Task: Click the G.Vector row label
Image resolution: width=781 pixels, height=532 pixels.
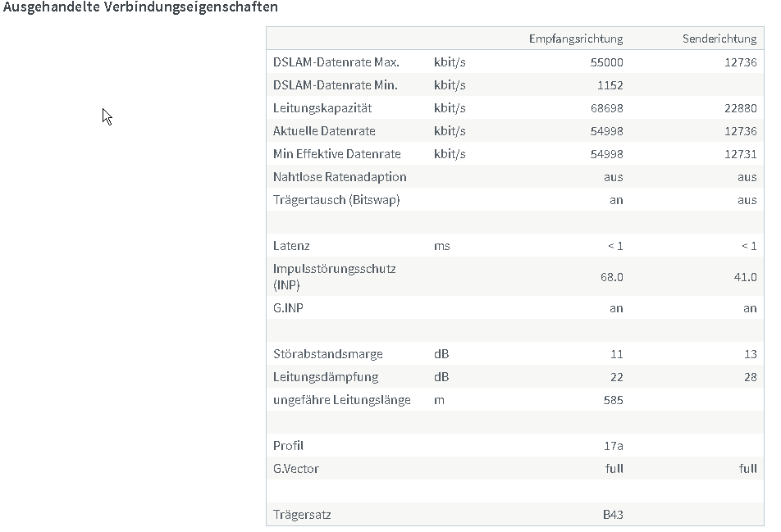Action: (296, 469)
